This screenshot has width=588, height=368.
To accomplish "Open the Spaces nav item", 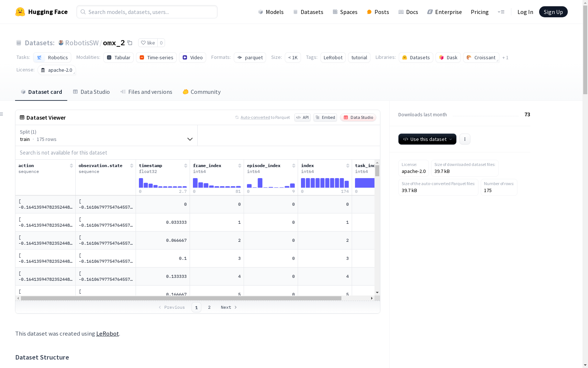I will coord(345,12).
